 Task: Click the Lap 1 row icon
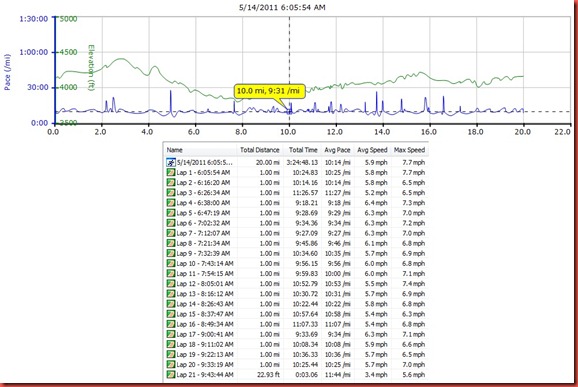(171, 172)
